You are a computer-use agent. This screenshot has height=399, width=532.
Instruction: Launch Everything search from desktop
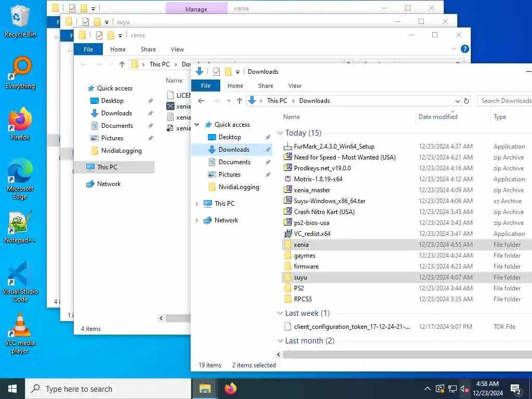[20, 73]
